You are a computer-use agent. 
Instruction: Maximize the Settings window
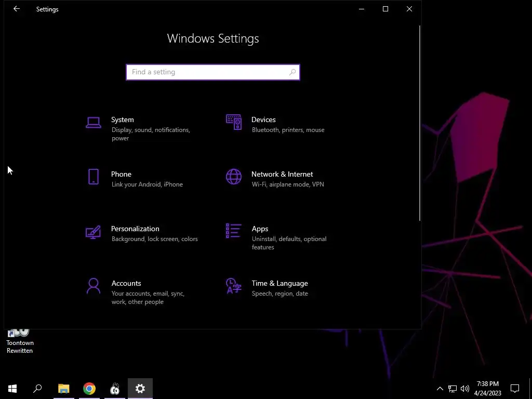pos(385,9)
